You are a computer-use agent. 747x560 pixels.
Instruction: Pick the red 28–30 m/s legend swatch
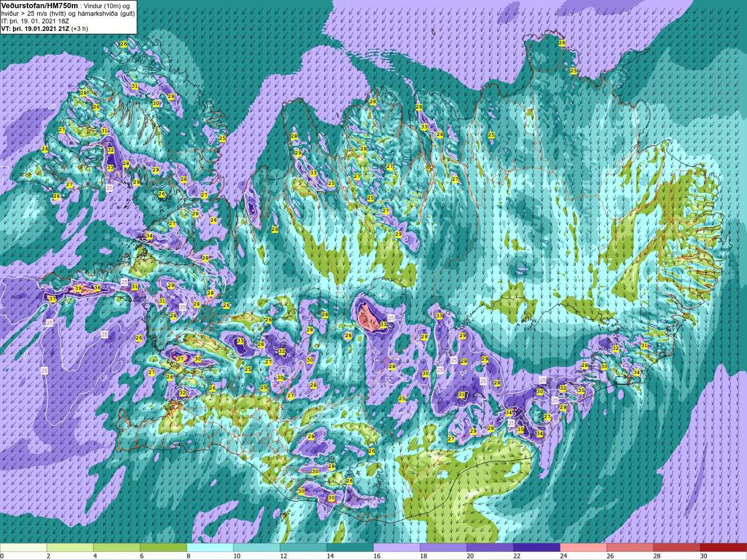point(677,548)
